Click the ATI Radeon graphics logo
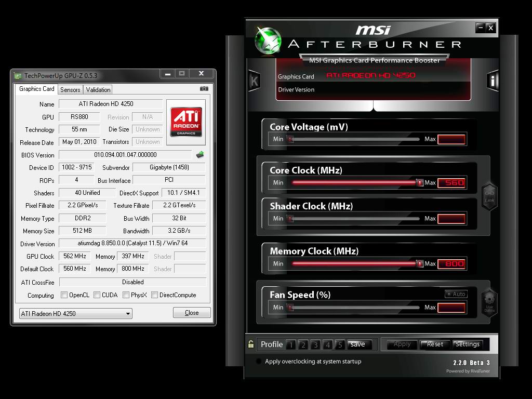Viewport: 532px width, 399px height. coord(185,122)
